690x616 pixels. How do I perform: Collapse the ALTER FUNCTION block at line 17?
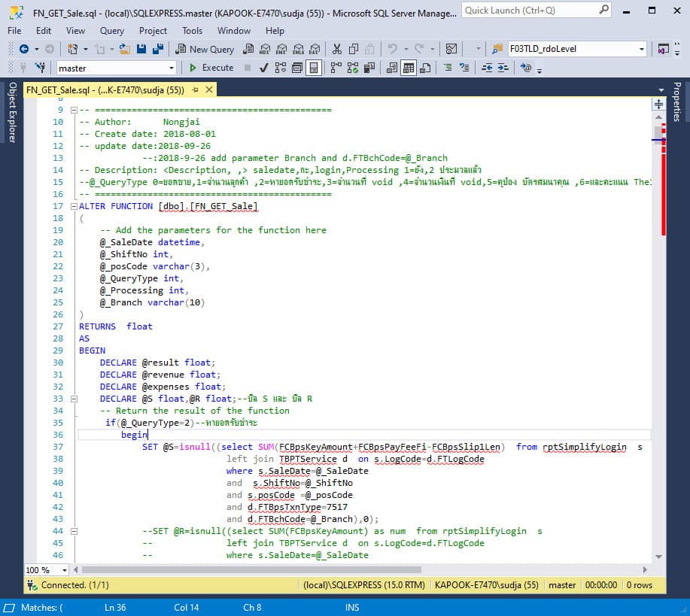[74, 206]
